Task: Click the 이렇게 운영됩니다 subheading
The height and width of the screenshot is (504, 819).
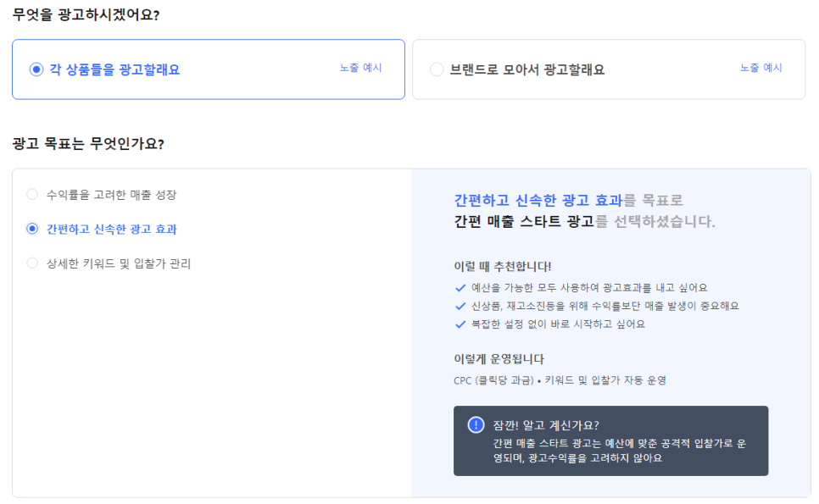Action: point(499,359)
